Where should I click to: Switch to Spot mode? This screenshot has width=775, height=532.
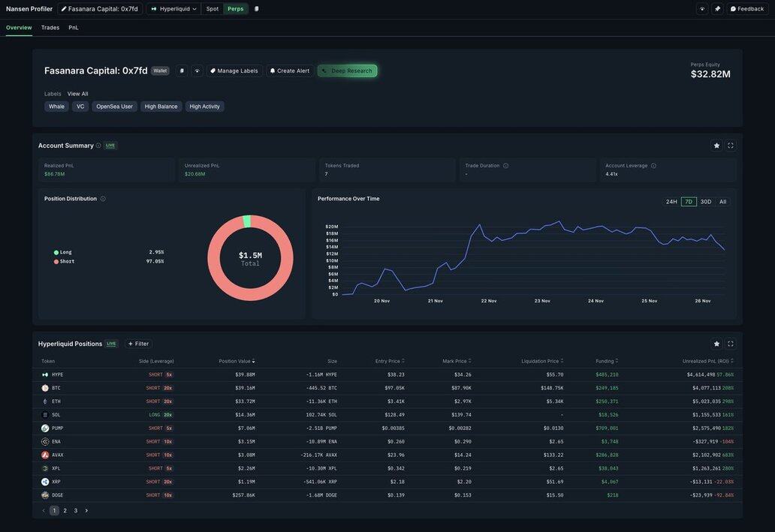coord(213,9)
